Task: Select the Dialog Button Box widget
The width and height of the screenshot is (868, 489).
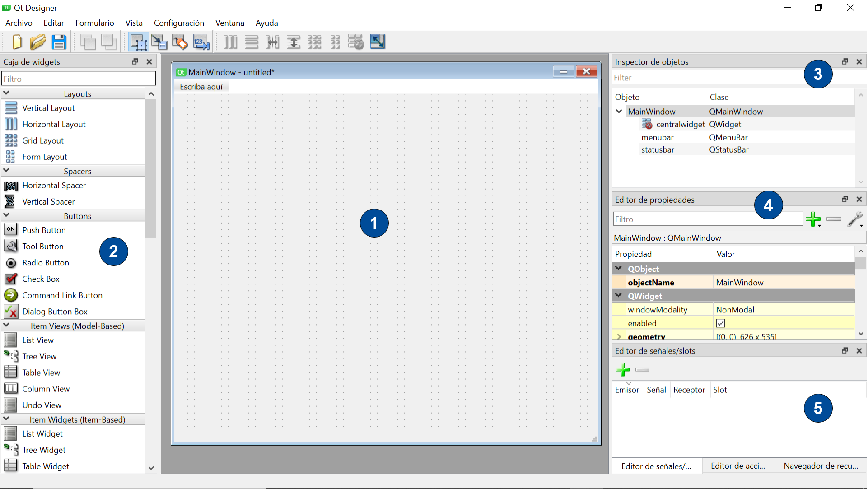Action: [x=55, y=312]
